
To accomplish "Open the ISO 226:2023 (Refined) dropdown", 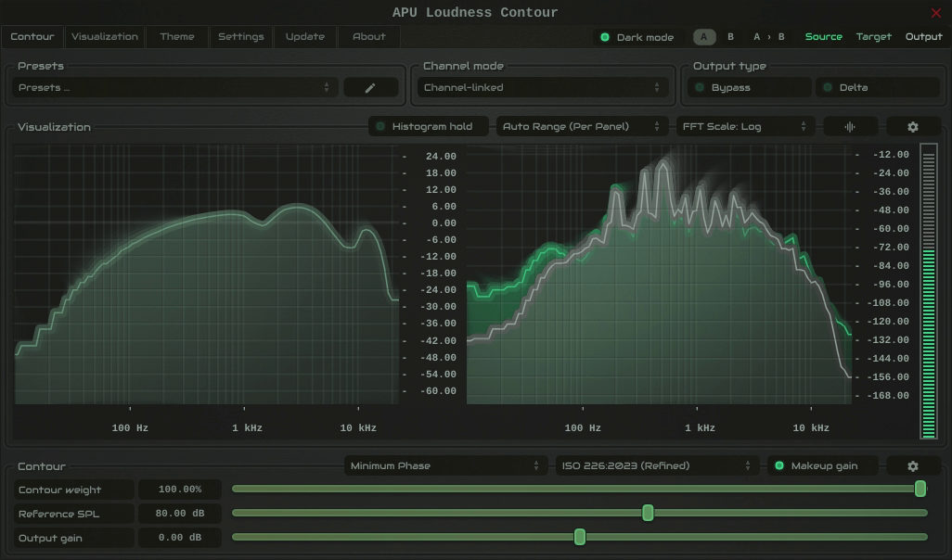I will pos(656,466).
